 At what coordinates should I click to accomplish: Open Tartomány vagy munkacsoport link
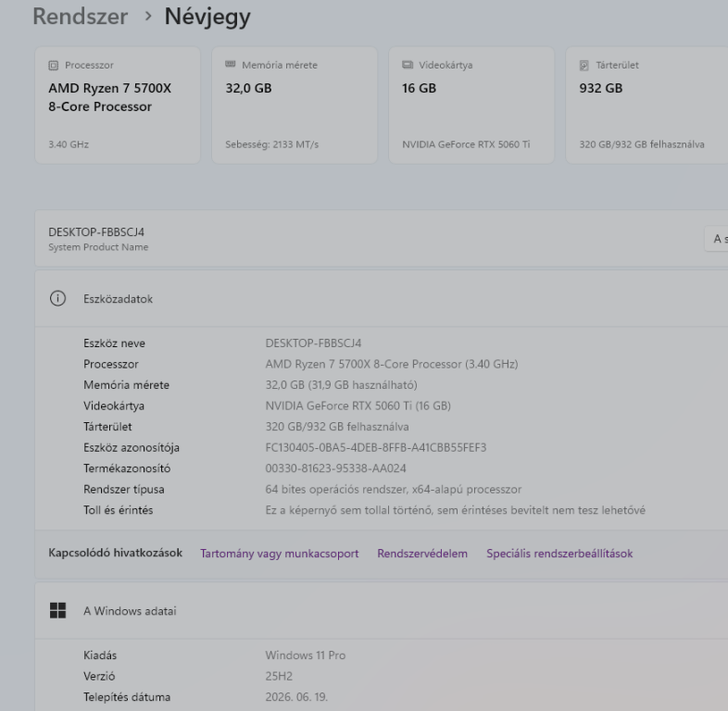click(280, 554)
